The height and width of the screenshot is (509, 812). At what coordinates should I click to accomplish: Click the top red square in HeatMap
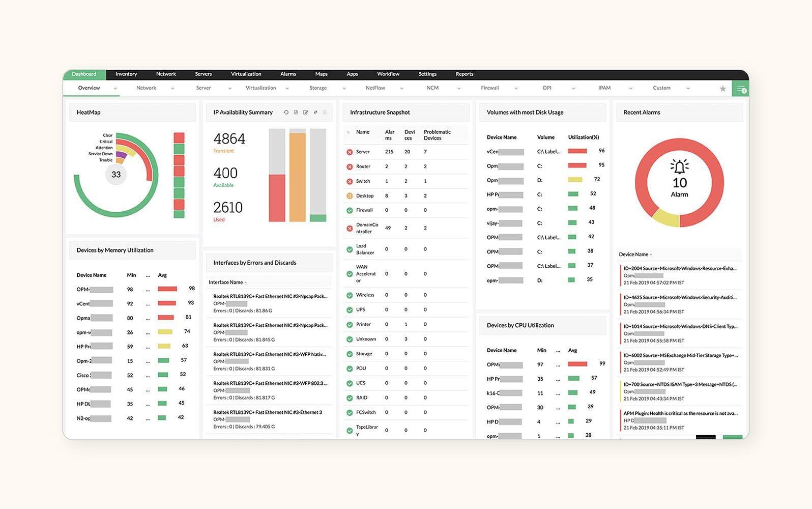coord(179,138)
